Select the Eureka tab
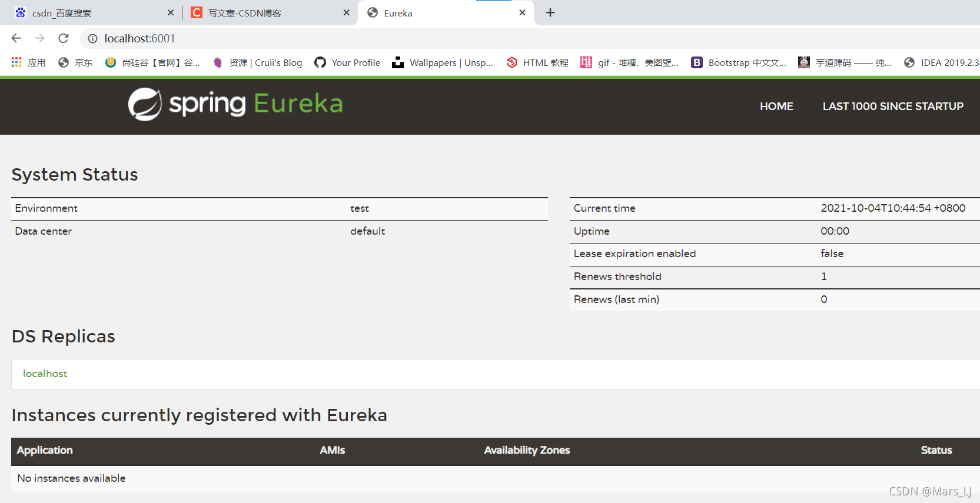This screenshot has width=980, height=503. click(x=446, y=13)
